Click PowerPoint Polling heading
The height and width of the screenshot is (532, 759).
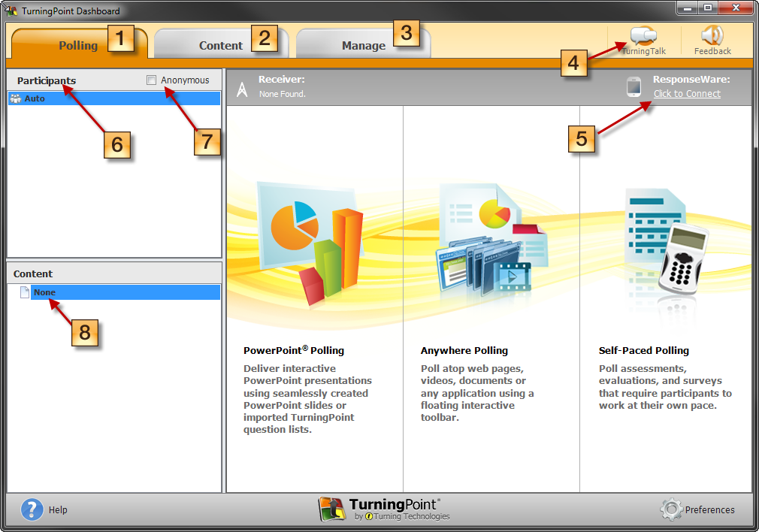pyautogui.click(x=294, y=350)
